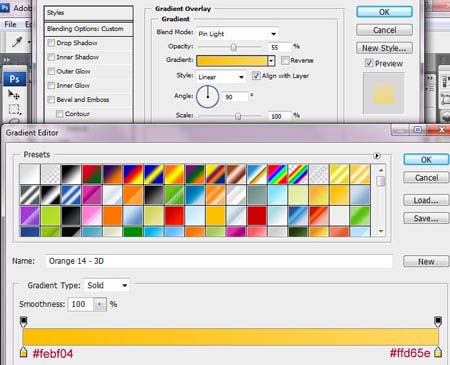The width and height of the screenshot is (450, 365).
Task: Expand the toolbox with the double-arrow icon
Action: click(7, 60)
